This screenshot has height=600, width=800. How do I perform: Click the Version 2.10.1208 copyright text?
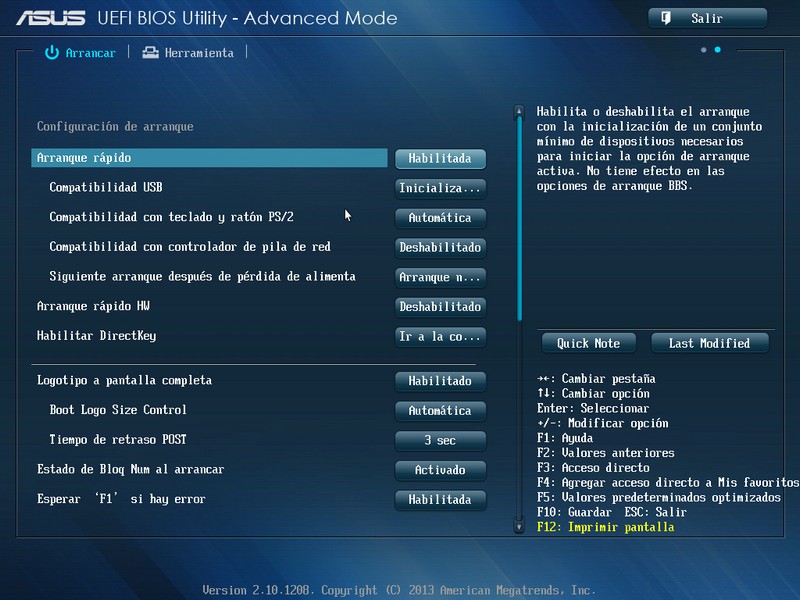399,590
